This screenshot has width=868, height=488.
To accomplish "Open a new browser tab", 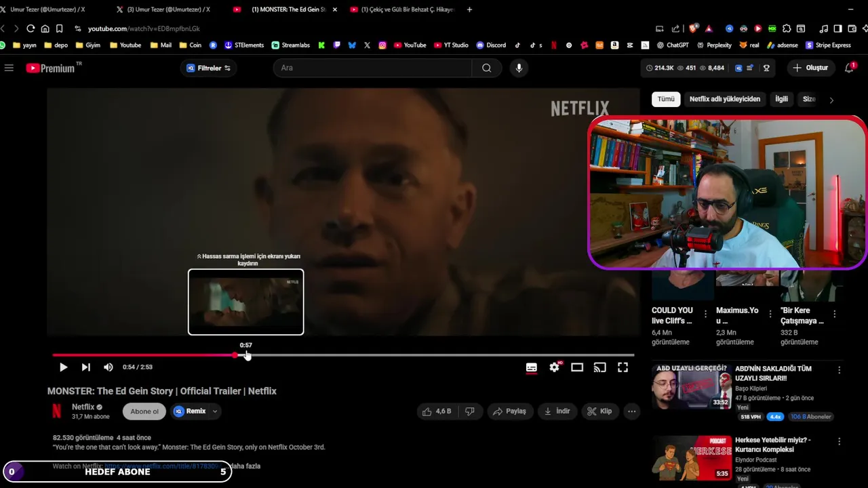I will [469, 9].
